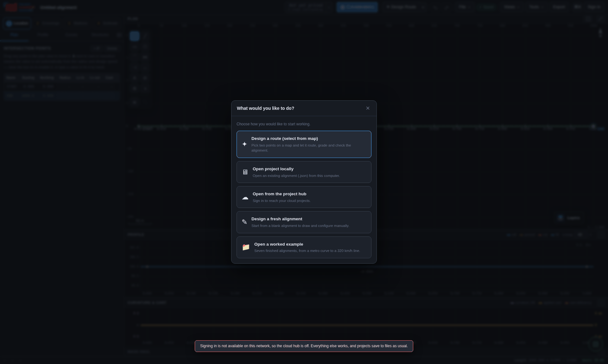This screenshot has height=364, width=608.
Task: Click the computer icon beside Open project locally
Action: (245, 172)
